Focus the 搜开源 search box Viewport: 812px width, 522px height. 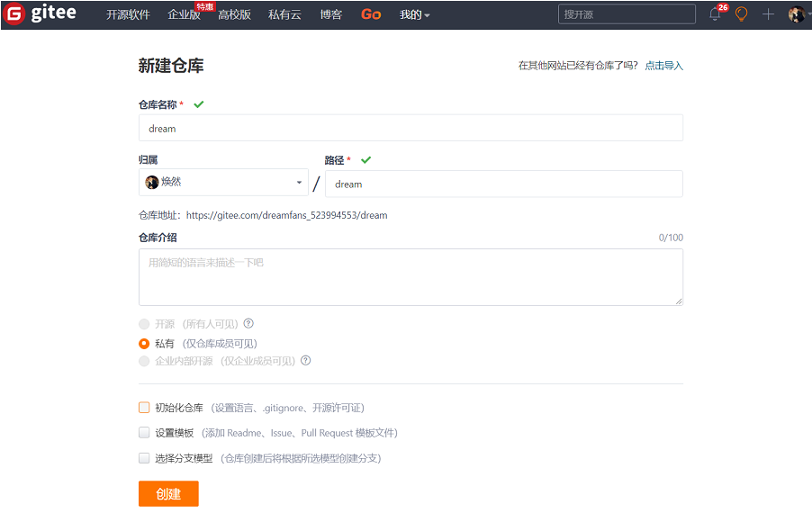click(627, 14)
